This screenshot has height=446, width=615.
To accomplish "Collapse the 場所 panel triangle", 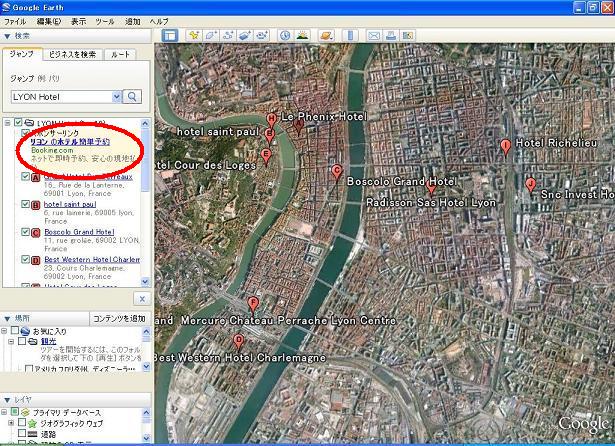I will tap(7, 318).
